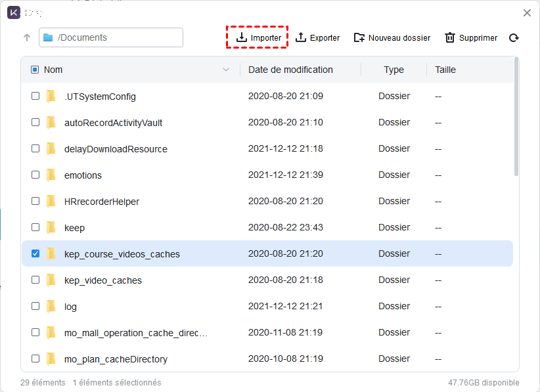Select the HRrecorderHelper folder name
The image size is (540, 392).
point(102,202)
